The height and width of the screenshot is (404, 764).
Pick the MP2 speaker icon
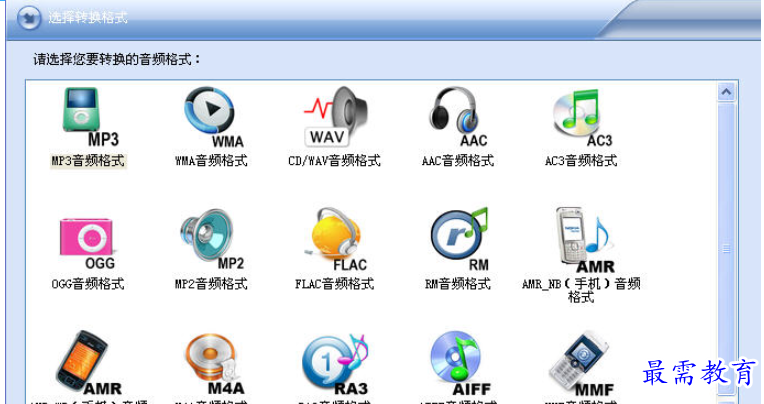pos(212,240)
